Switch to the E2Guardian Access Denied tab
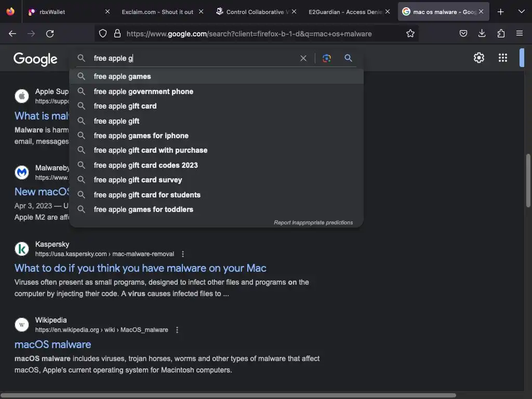The width and height of the screenshot is (532, 399). pyautogui.click(x=345, y=12)
